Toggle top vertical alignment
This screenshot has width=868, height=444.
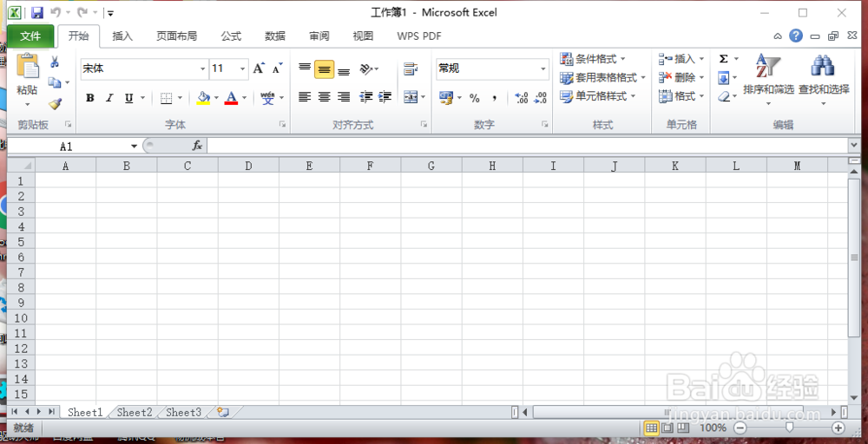(x=305, y=69)
